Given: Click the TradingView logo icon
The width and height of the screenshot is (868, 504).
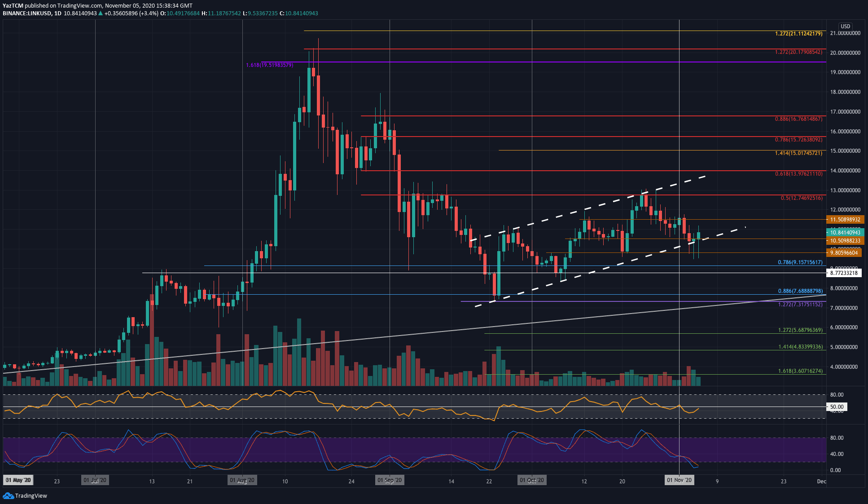Looking at the screenshot, I should click(8, 495).
